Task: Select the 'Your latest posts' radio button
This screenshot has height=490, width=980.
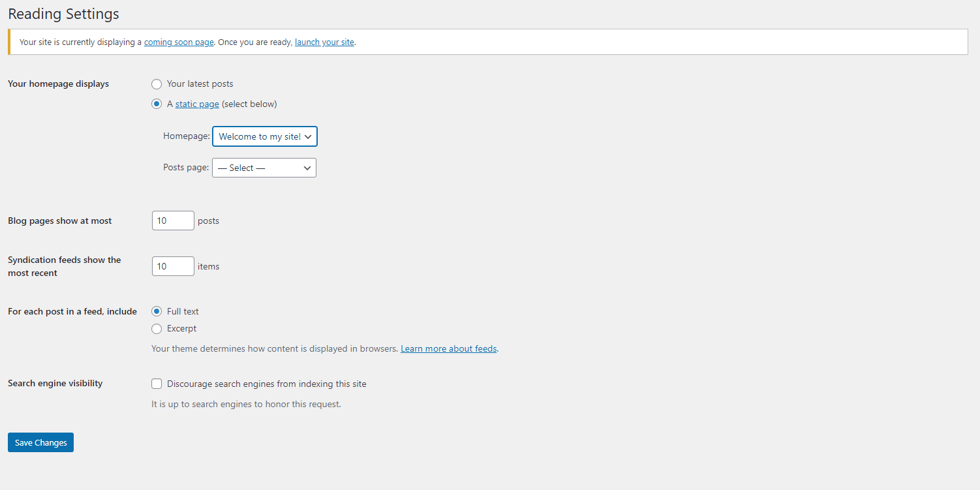Action: 157,84
